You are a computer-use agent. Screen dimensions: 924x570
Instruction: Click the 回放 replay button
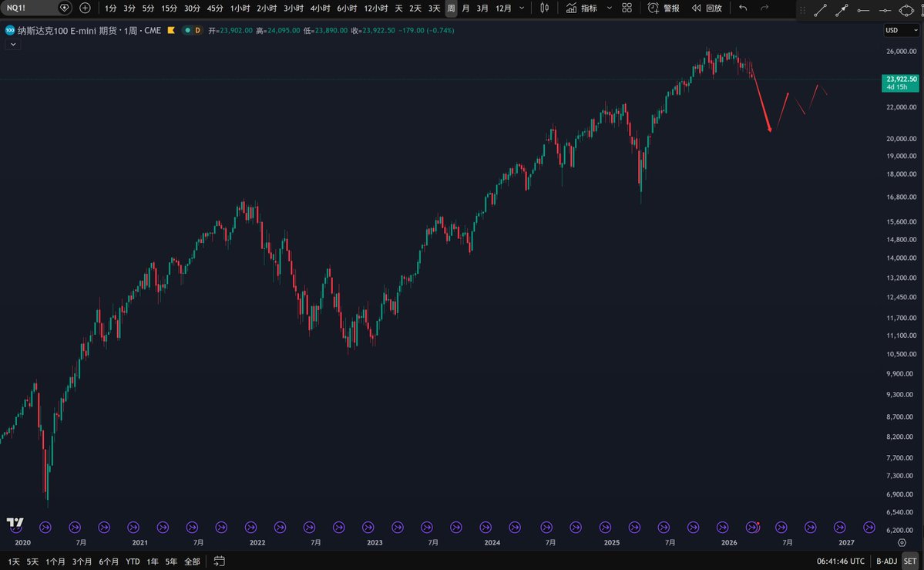pos(707,8)
